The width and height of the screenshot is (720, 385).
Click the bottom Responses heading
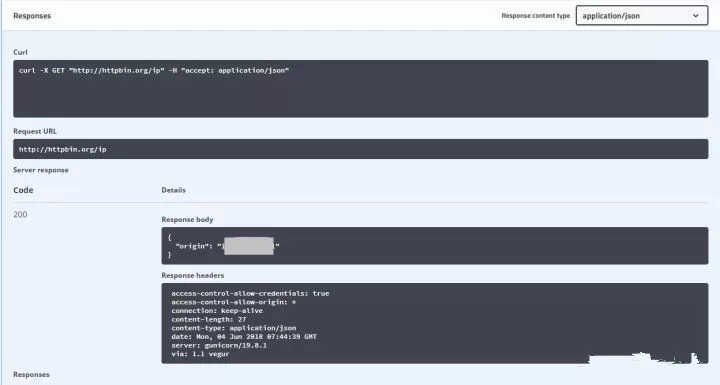coord(31,374)
